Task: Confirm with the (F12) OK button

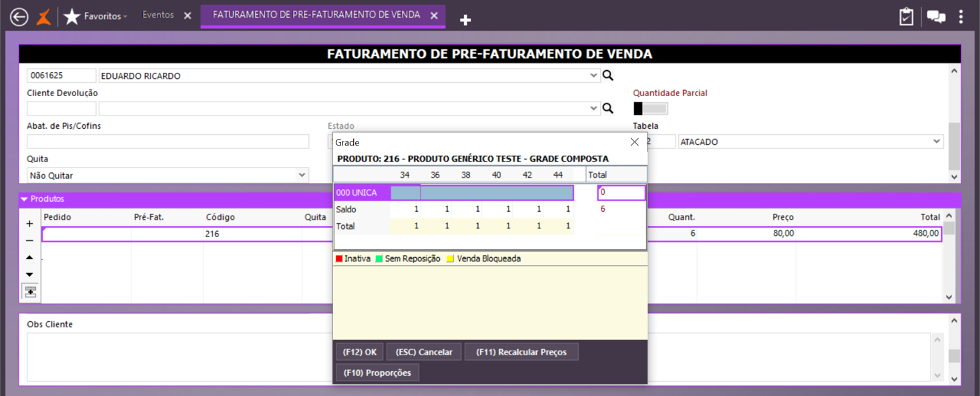Action: click(360, 352)
